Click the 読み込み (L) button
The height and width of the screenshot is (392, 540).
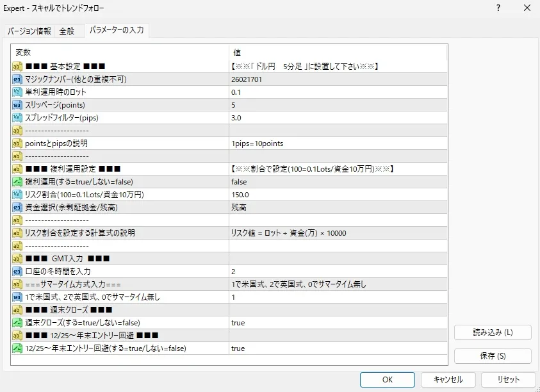click(493, 332)
